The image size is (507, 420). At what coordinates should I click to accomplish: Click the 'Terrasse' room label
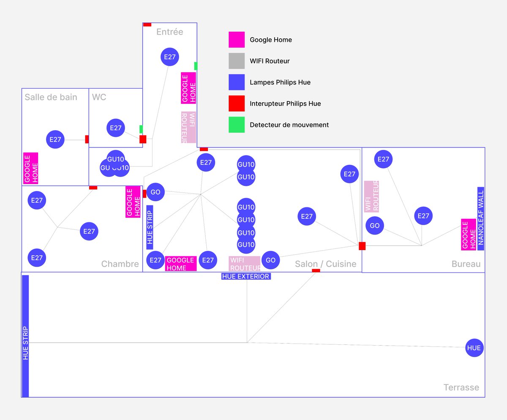[x=461, y=387]
